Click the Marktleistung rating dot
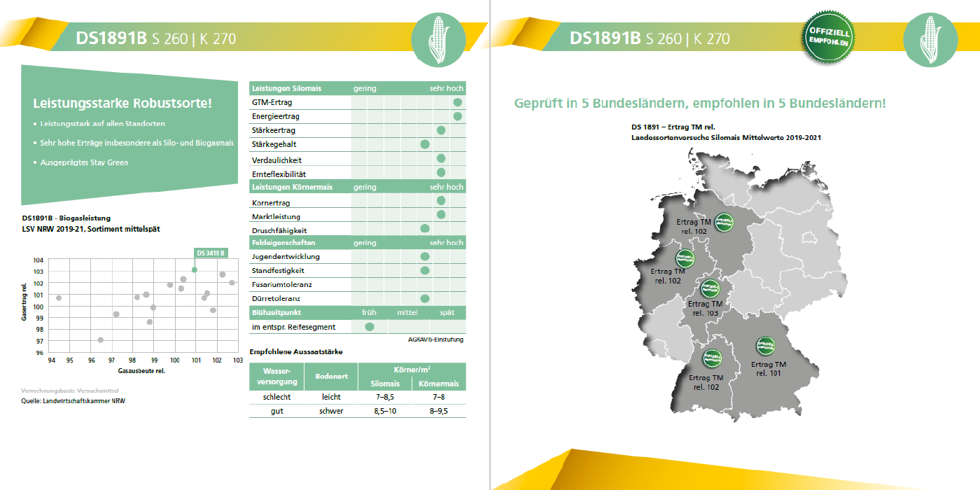Screen dimensions: 980x490 441,215
